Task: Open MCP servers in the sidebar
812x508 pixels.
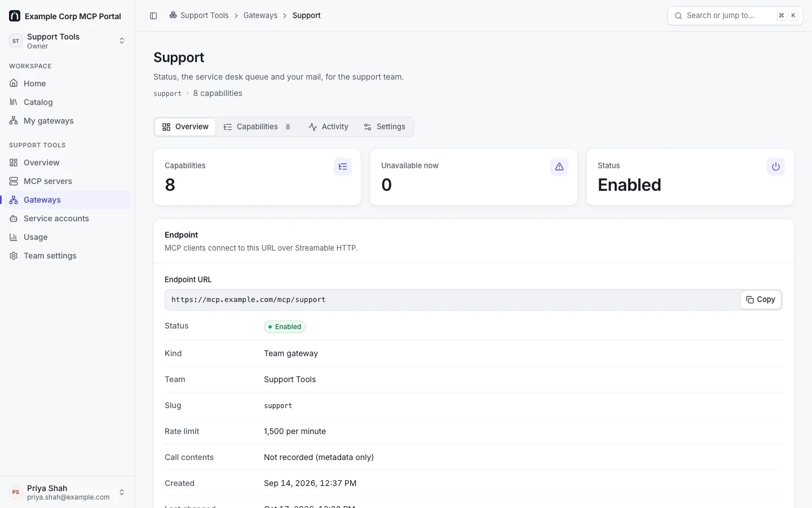Action: pos(68,181)
